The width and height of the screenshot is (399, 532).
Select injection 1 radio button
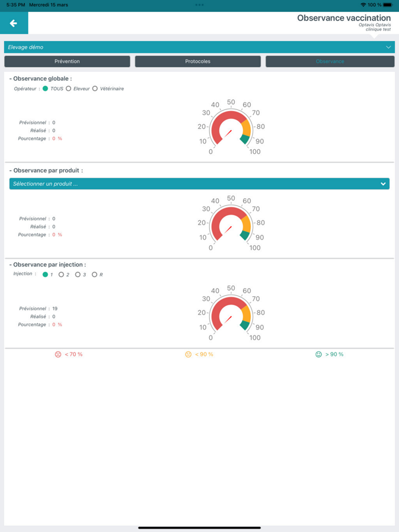(45, 275)
